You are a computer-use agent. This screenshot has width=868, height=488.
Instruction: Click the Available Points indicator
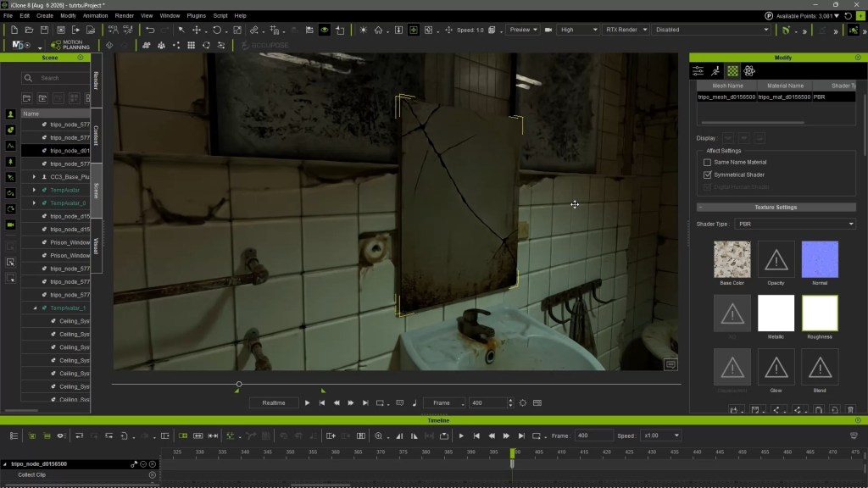point(801,16)
